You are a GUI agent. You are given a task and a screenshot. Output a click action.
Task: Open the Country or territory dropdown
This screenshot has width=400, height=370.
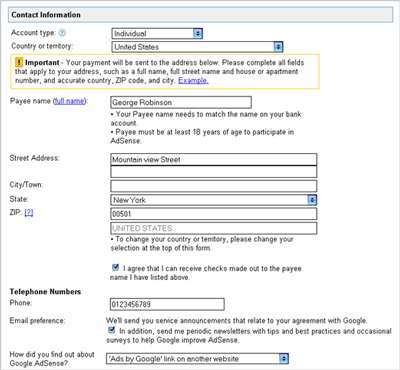pyautogui.click(x=197, y=47)
